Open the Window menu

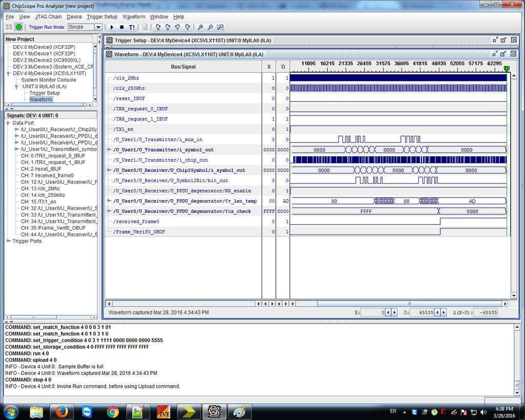pos(159,17)
